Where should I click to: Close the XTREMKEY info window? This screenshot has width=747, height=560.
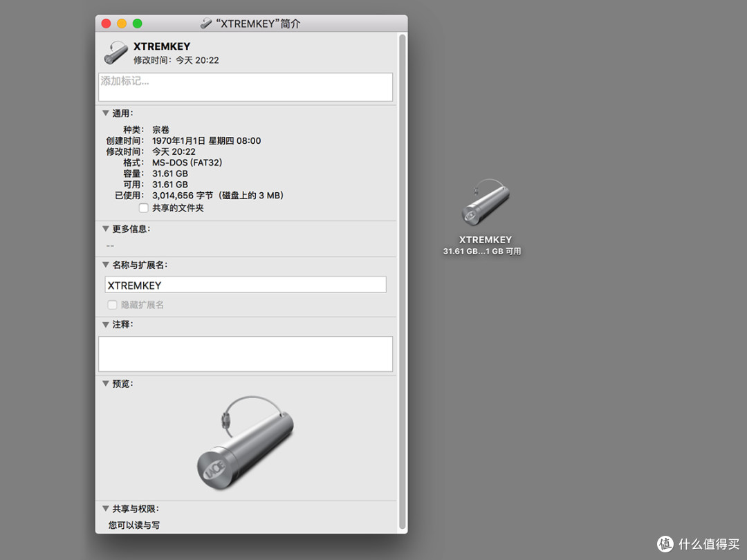point(107,24)
